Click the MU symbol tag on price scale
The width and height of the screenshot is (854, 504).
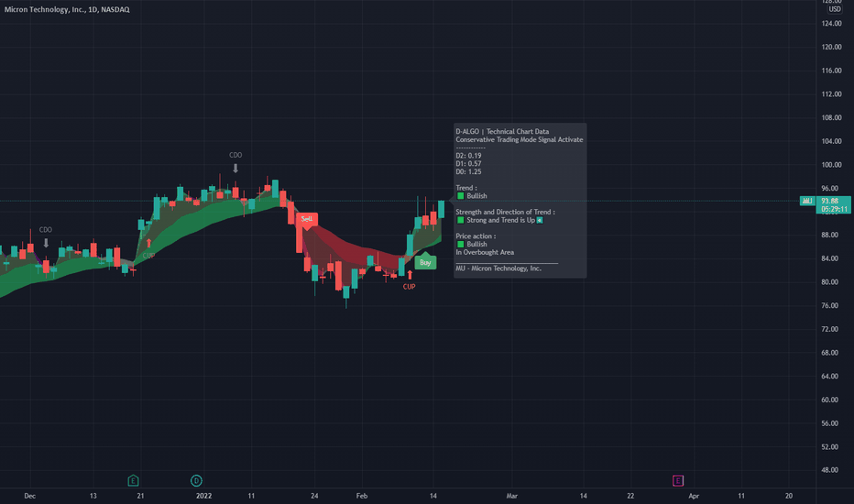pyautogui.click(x=807, y=201)
